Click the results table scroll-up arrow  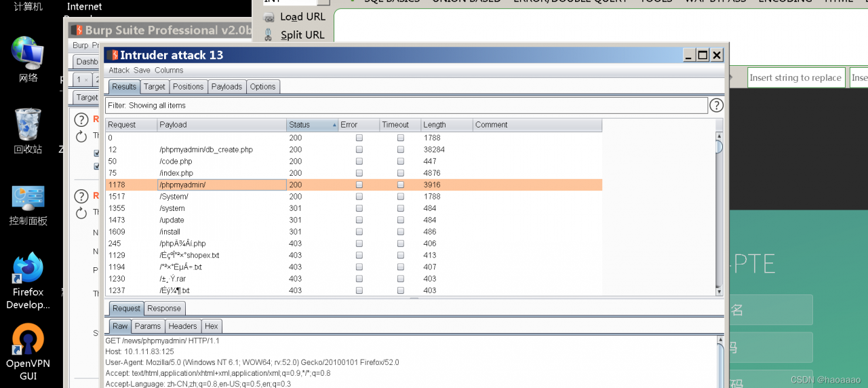click(x=719, y=136)
